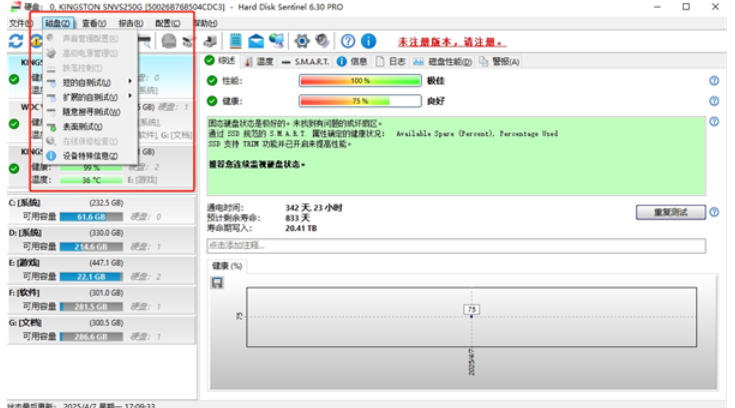The width and height of the screenshot is (735, 408).
Task: Click the 健康 75% health bar
Action: coord(359,101)
